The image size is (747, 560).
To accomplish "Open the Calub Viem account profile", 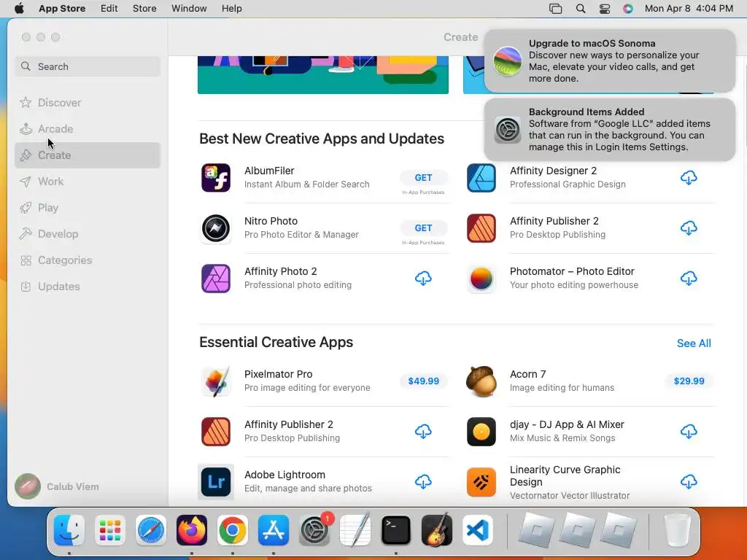I will [57, 486].
